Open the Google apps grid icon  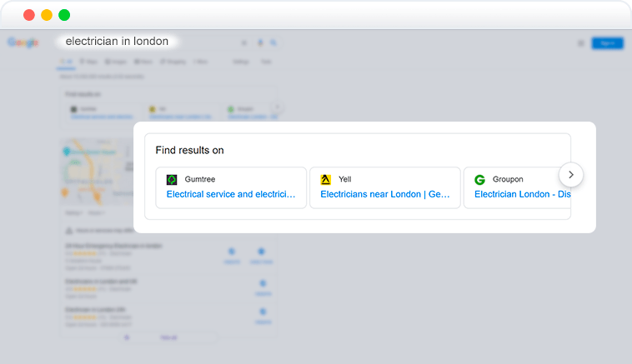click(x=581, y=43)
